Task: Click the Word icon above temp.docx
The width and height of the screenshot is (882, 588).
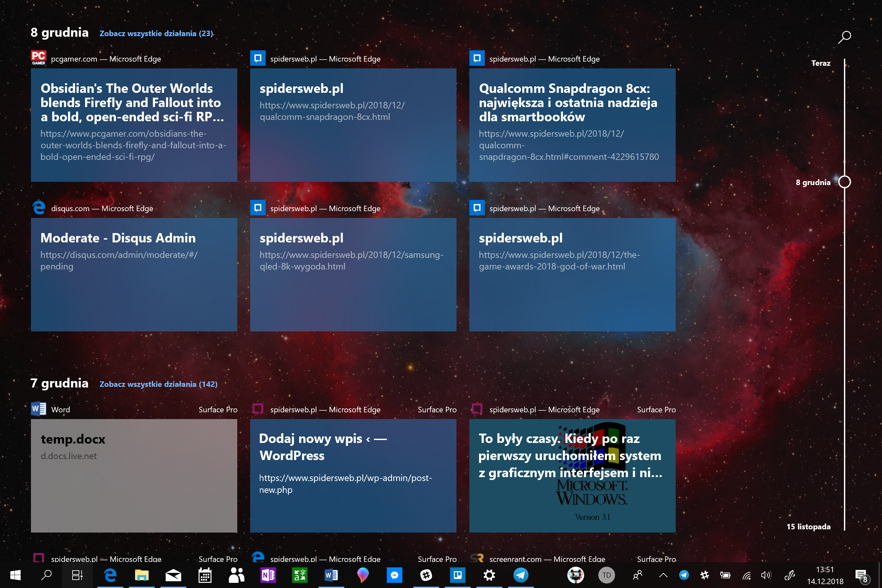Action: (39, 409)
